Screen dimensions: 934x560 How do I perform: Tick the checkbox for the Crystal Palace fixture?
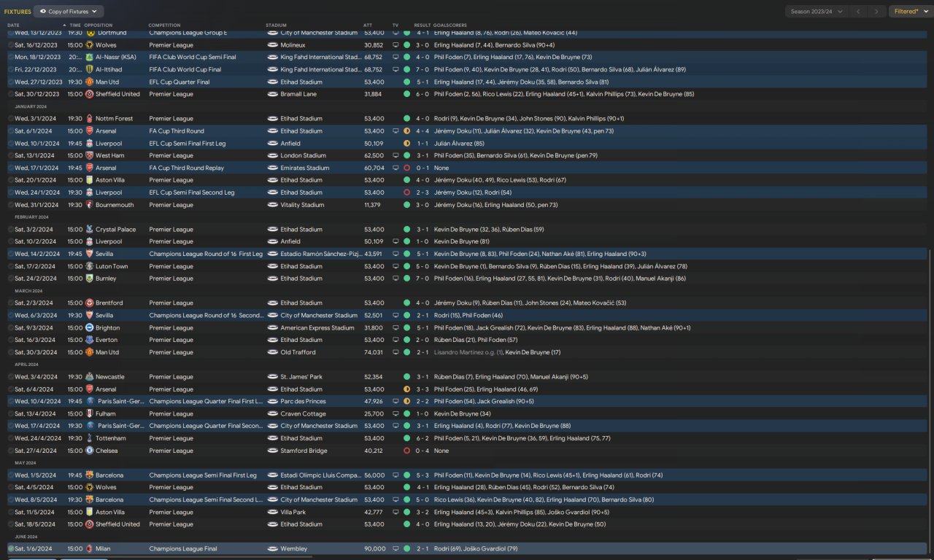pos(11,230)
